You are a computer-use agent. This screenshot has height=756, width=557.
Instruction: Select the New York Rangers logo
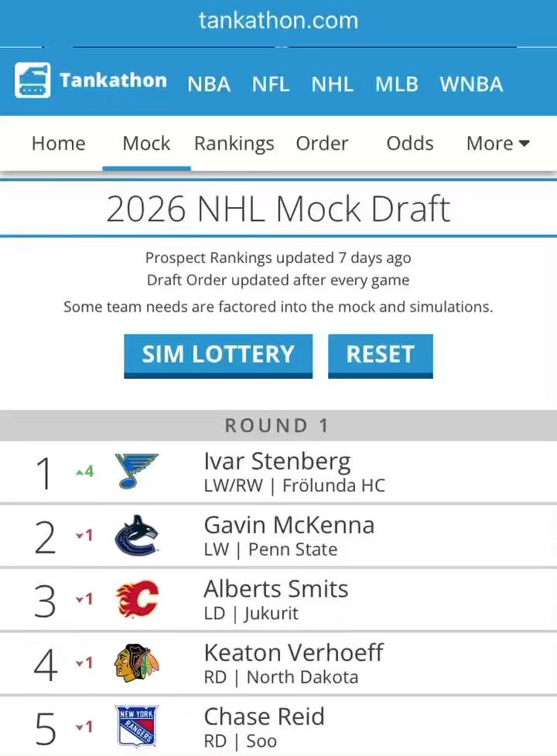tap(137, 727)
